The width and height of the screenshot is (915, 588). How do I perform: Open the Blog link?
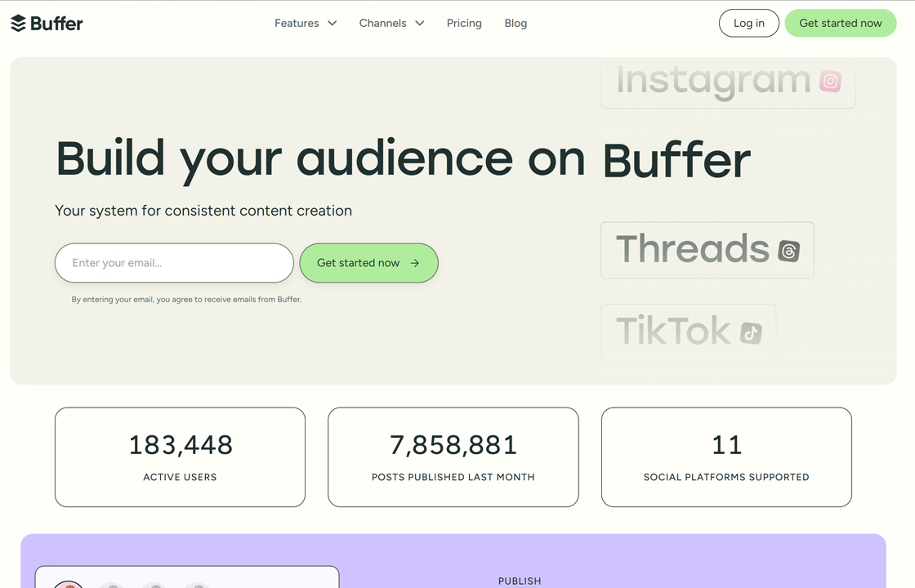tap(516, 24)
